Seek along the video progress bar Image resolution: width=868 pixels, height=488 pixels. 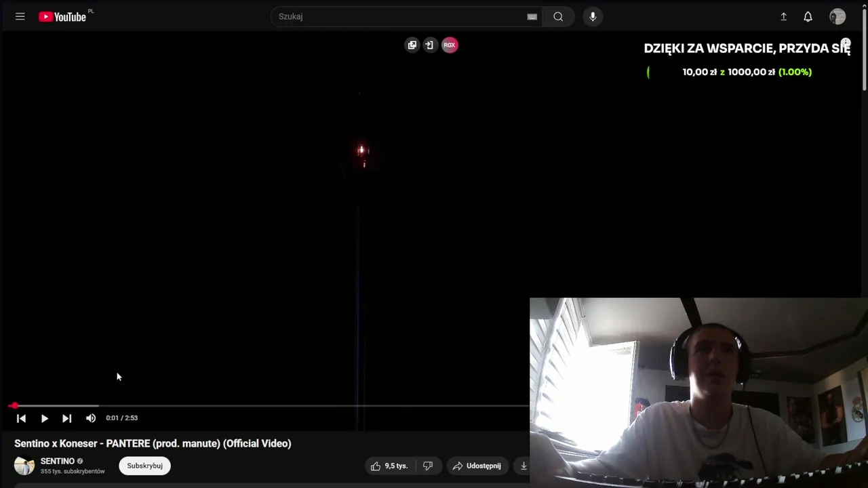270,406
